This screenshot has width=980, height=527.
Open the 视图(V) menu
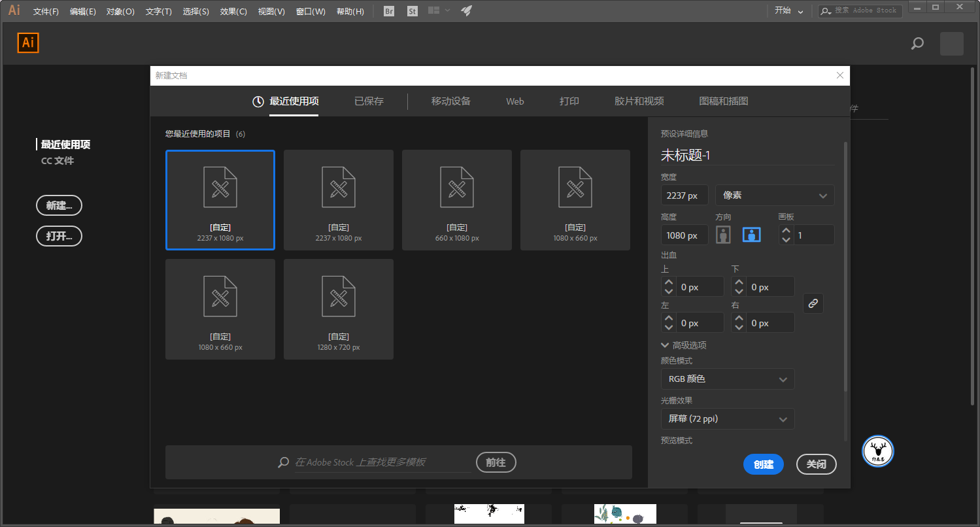(271, 11)
